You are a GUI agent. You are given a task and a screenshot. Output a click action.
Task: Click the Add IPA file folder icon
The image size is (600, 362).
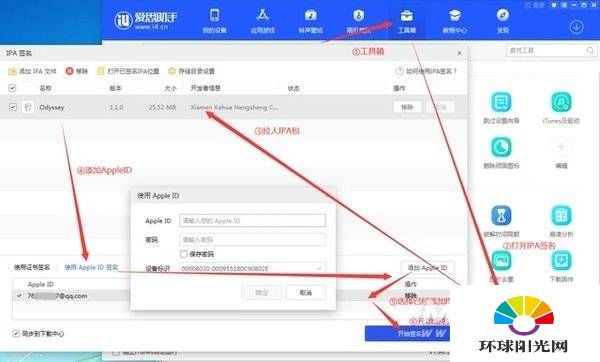pos(12,71)
